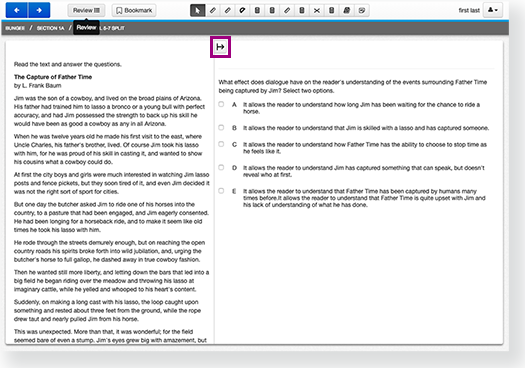
Task: Select the X answer eliminator tool
Action: pos(317,10)
